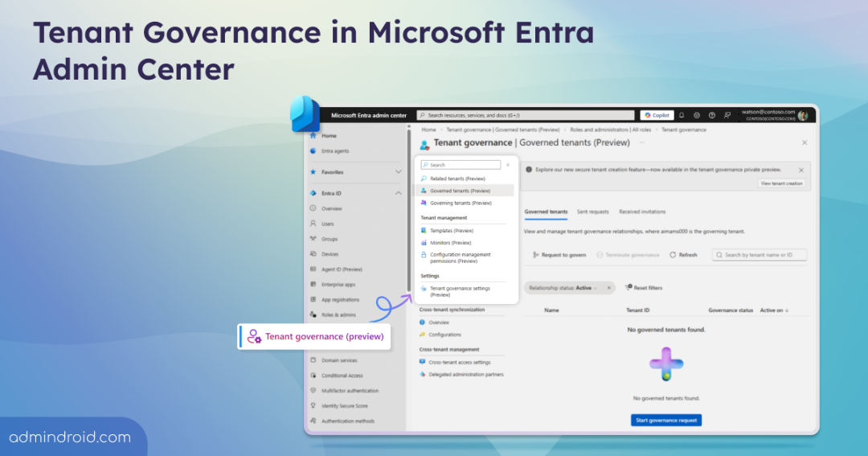Expand the Favorites section chevron

(398, 172)
